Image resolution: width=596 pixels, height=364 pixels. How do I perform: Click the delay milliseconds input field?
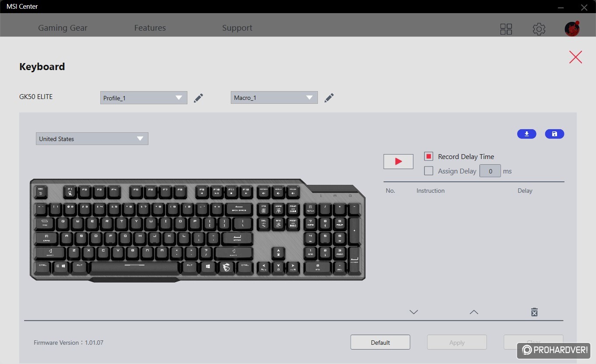(490, 171)
